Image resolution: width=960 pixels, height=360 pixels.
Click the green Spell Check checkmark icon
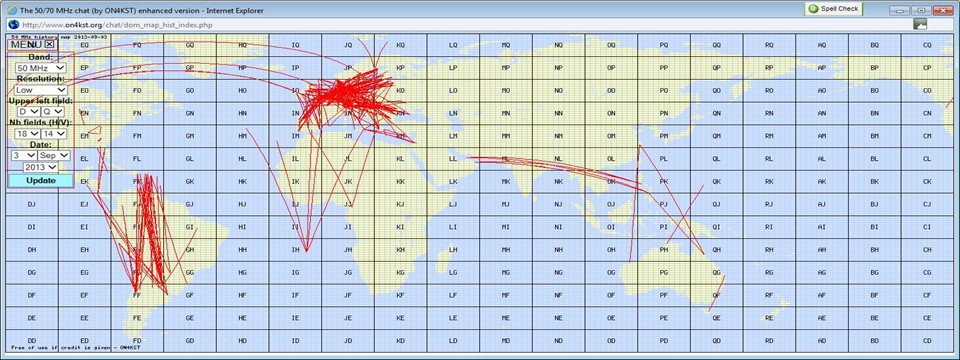813,9
